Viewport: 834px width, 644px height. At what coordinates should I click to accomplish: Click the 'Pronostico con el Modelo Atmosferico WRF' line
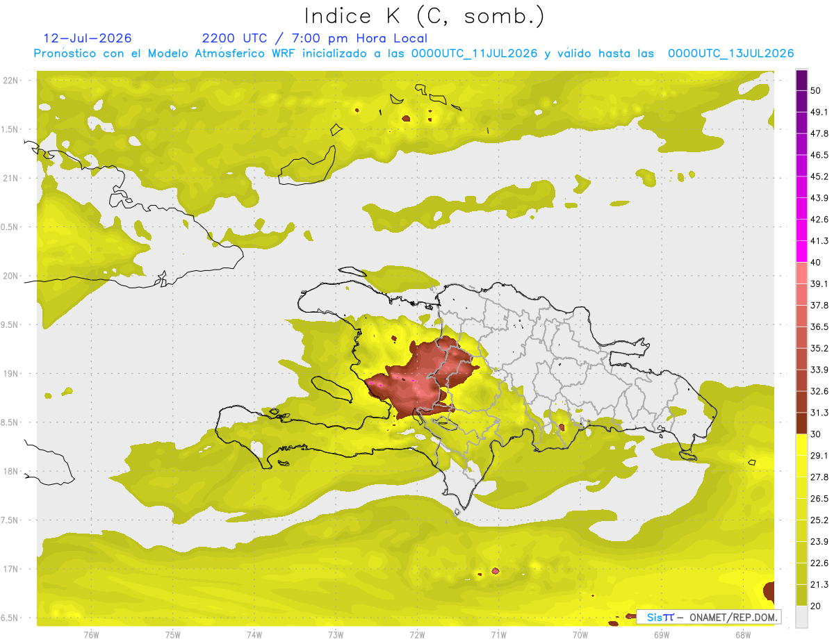[414, 53]
